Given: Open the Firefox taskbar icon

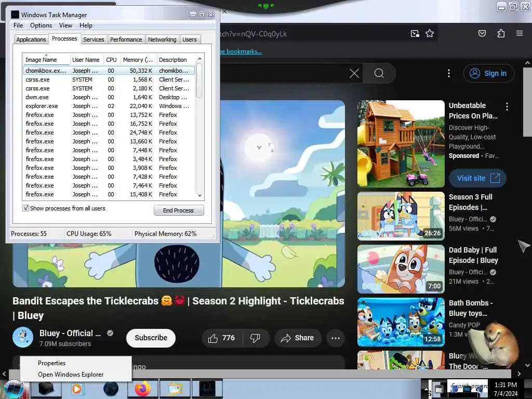Looking at the screenshot, I should click(x=143, y=389).
